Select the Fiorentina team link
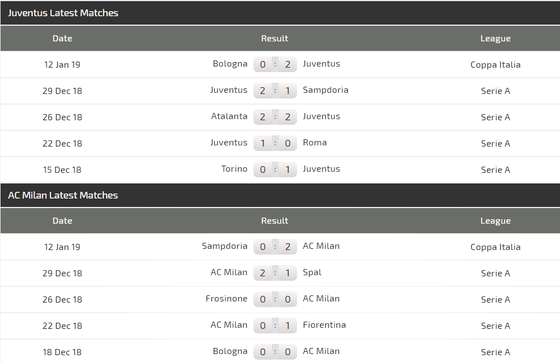Screen dimensions: 560x363 point(324,325)
